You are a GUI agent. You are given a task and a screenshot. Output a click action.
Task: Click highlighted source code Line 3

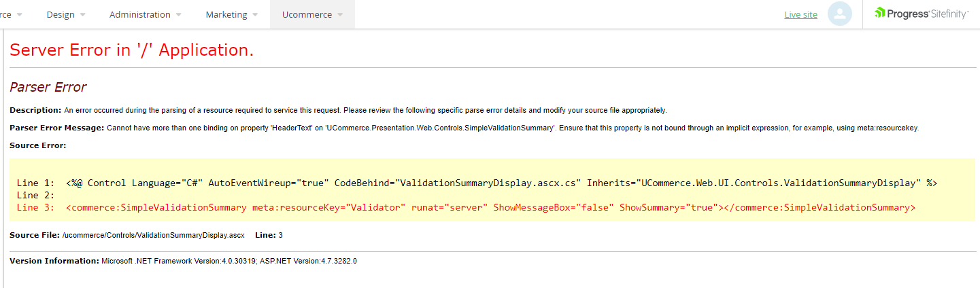[x=466, y=207]
